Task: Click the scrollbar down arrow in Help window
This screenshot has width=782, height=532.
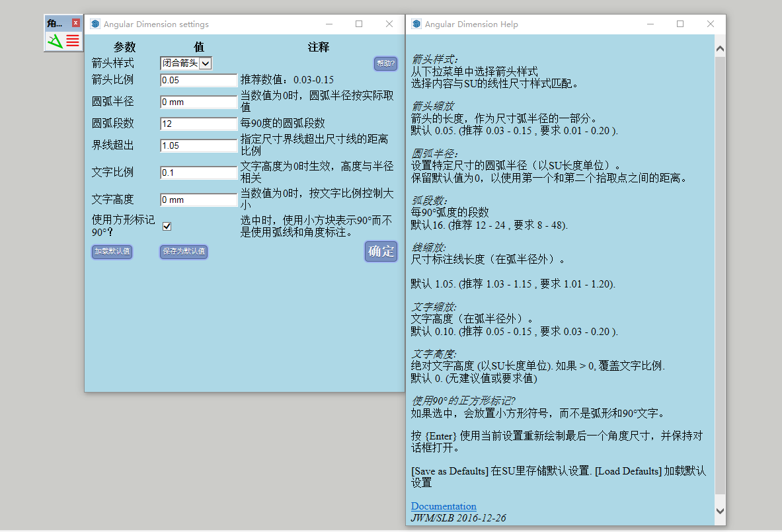Action: point(719,510)
